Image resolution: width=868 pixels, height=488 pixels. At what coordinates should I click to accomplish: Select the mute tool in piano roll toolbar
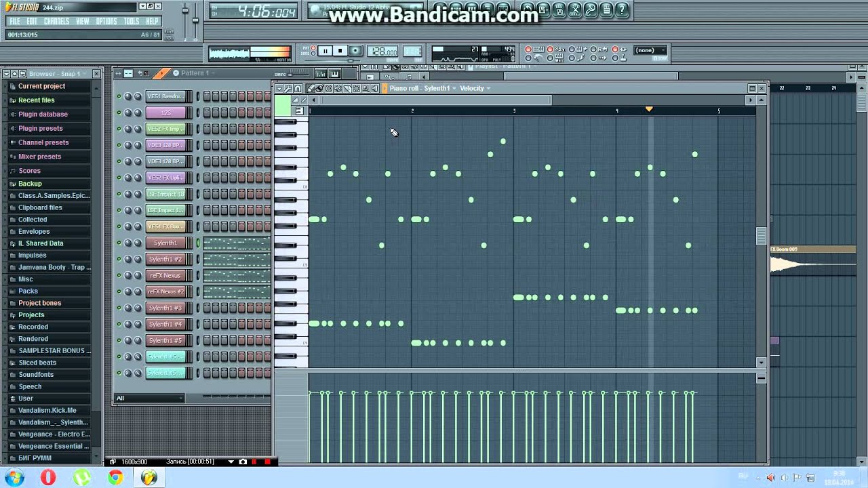[338, 88]
